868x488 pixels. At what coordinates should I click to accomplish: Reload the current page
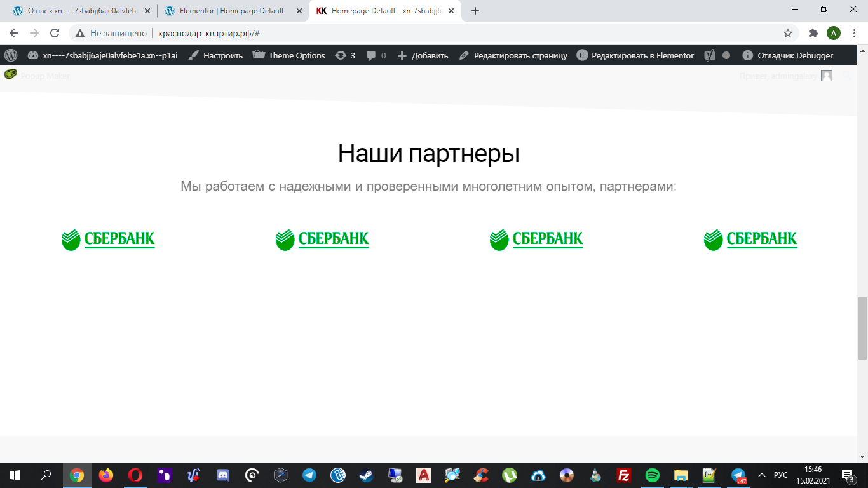[x=55, y=33]
